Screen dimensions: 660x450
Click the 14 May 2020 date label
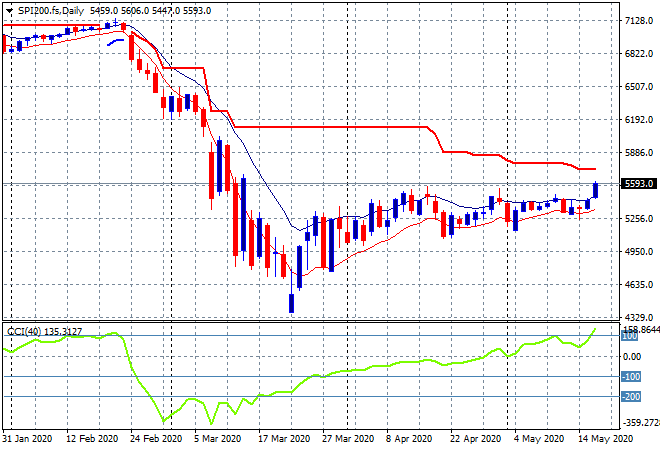point(605,439)
